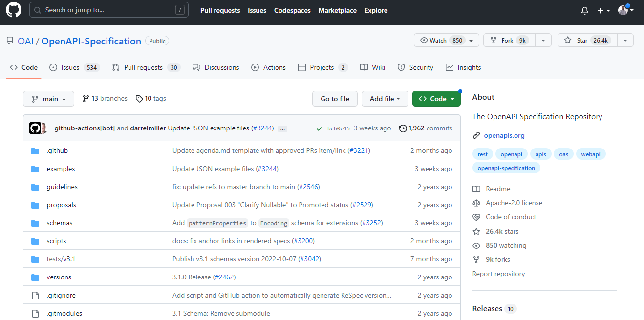Select the openapi topic tag
Image resolution: width=644 pixels, height=320 pixels.
click(512, 154)
